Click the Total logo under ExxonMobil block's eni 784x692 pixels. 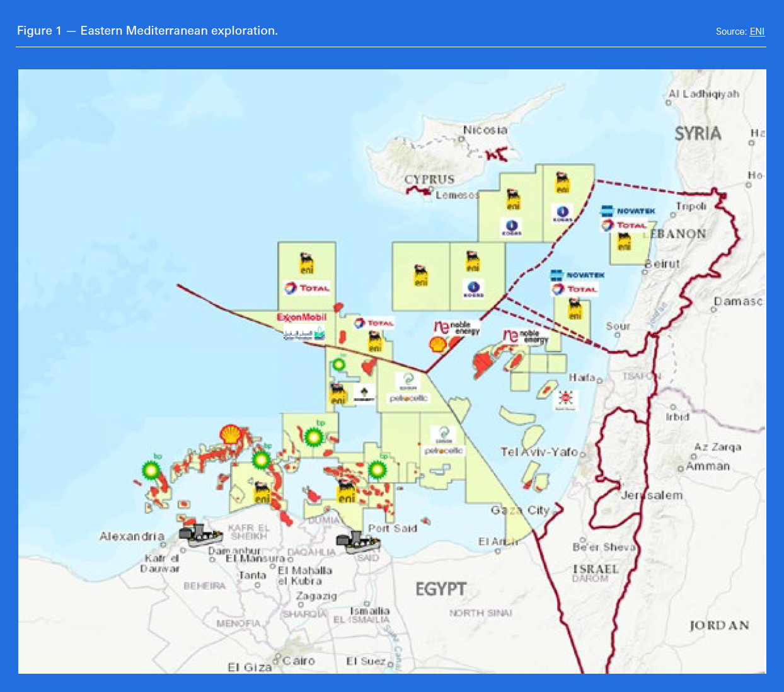(307, 288)
